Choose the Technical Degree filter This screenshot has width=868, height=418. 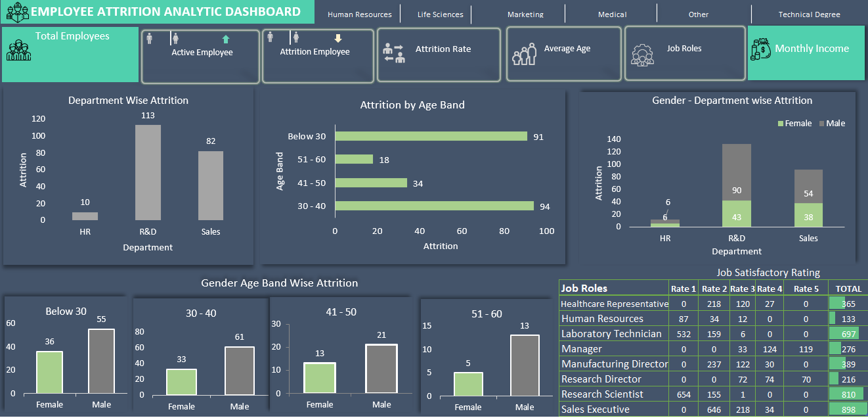(x=809, y=14)
